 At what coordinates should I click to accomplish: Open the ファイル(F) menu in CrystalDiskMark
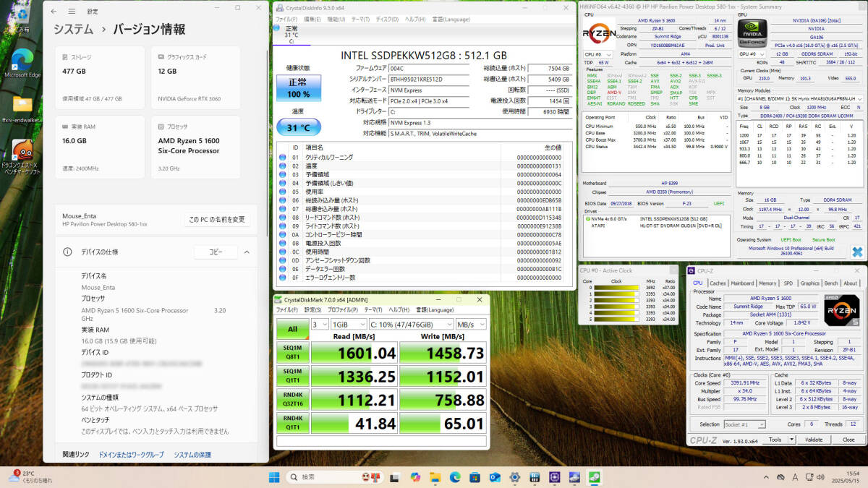(286, 309)
